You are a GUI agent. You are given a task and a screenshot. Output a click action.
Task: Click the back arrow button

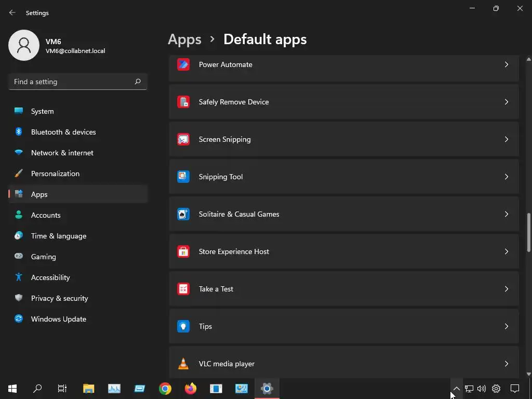pyautogui.click(x=12, y=12)
